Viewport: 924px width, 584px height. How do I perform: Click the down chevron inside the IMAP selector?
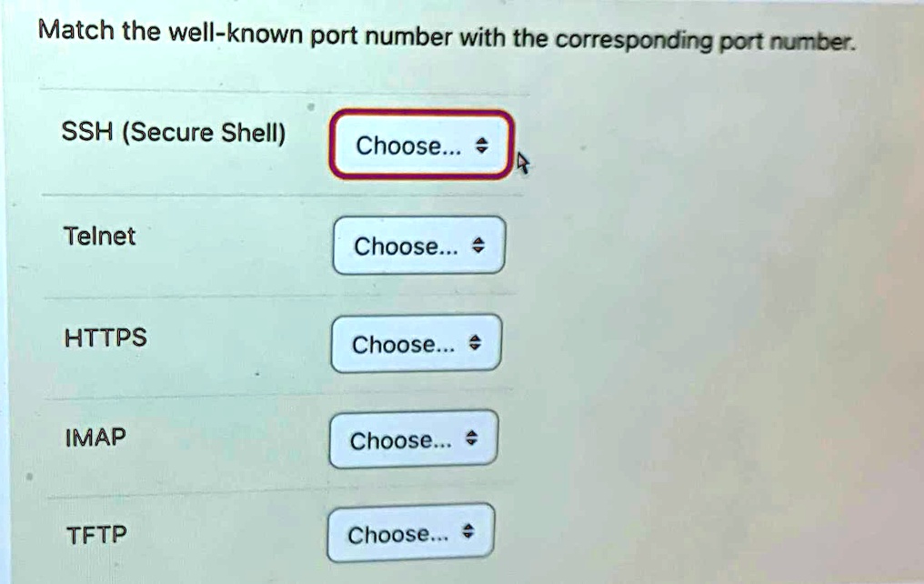click(472, 444)
